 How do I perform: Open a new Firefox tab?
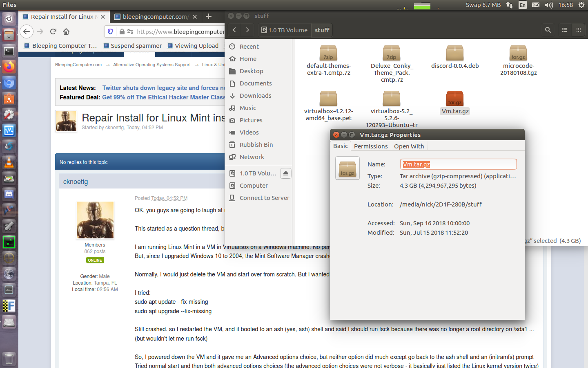click(x=209, y=16)
